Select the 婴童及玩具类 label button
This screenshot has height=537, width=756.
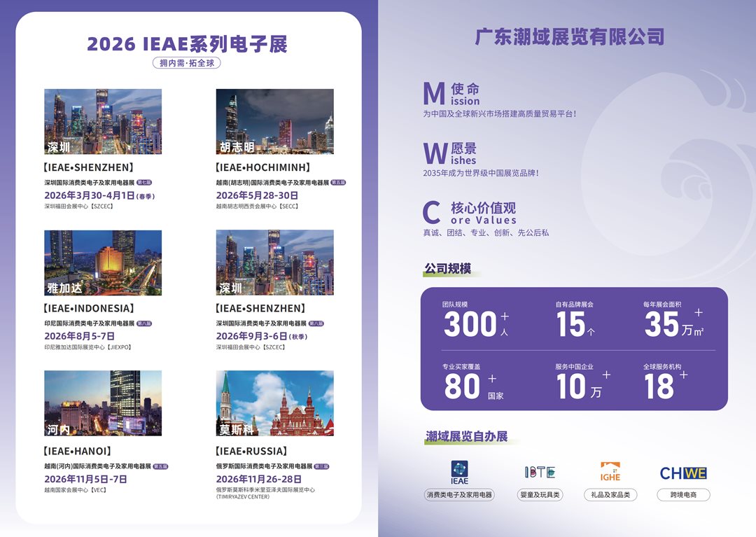click(x=540, y=494)
